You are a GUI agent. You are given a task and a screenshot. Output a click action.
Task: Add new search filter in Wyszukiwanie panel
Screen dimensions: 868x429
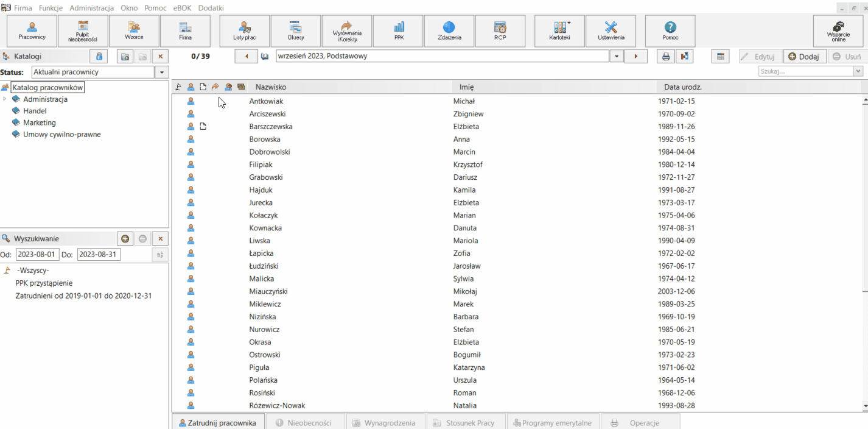point(125,239)
